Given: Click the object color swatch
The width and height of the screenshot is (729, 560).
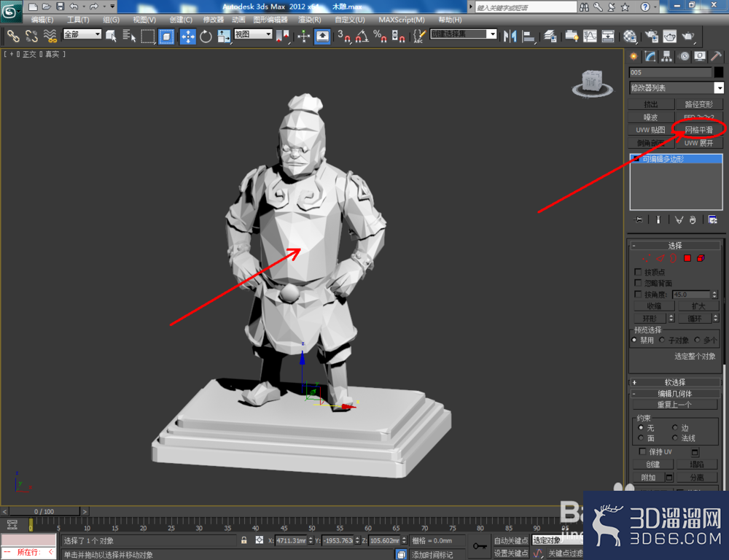Looking at the screenshot, I should [x=718, y=72].
